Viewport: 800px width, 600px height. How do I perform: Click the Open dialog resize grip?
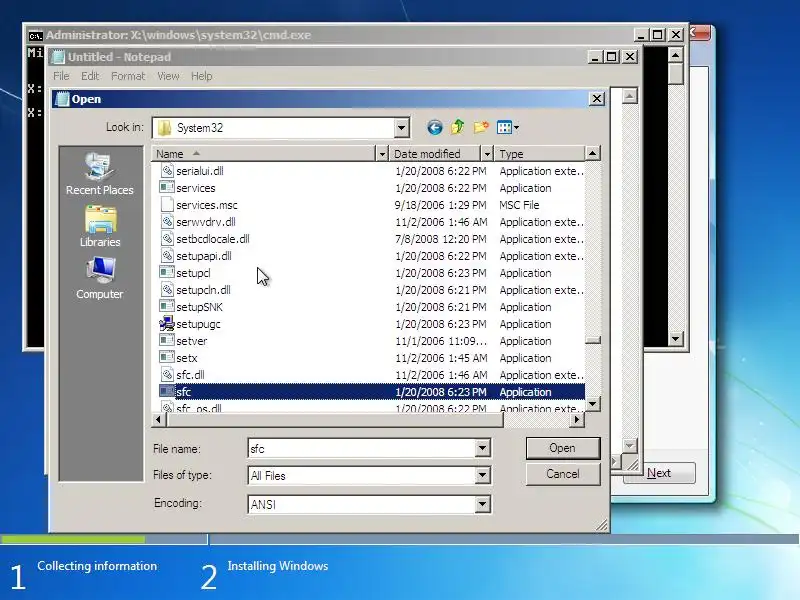[x=602, y=525]
